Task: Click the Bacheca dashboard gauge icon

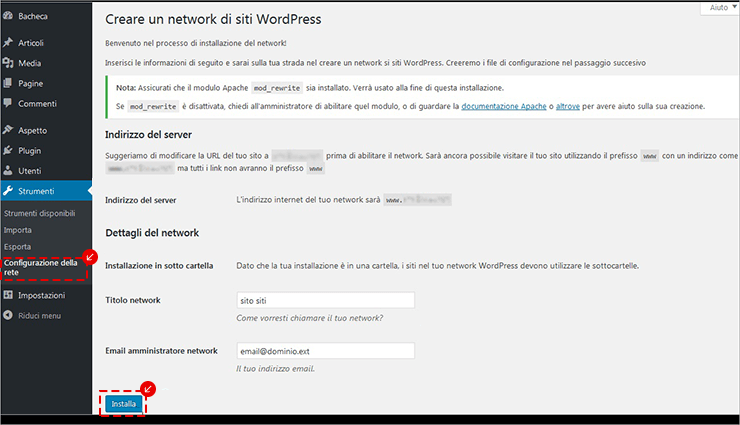Action: coord(8,16)
